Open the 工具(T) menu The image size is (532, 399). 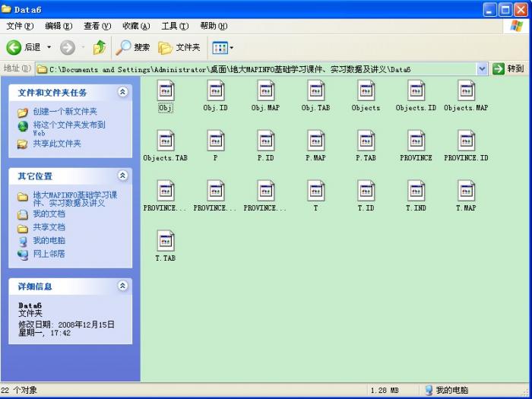coord(174,26)
